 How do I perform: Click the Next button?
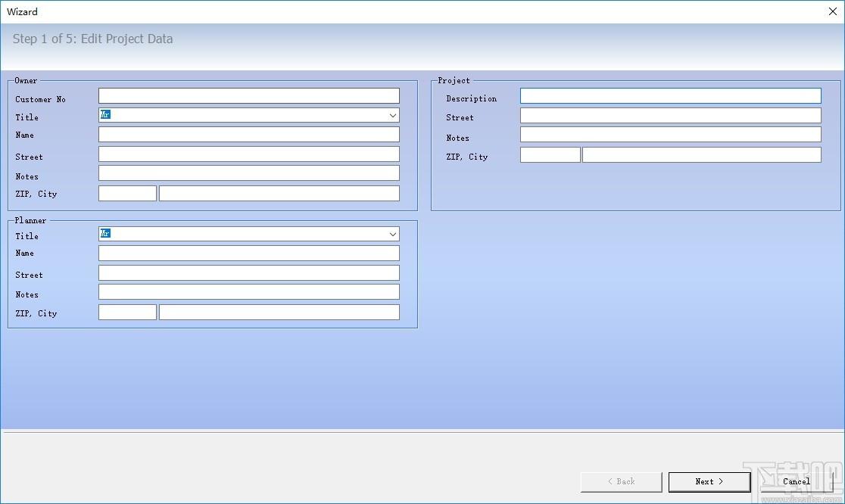(x=709, y=482)
